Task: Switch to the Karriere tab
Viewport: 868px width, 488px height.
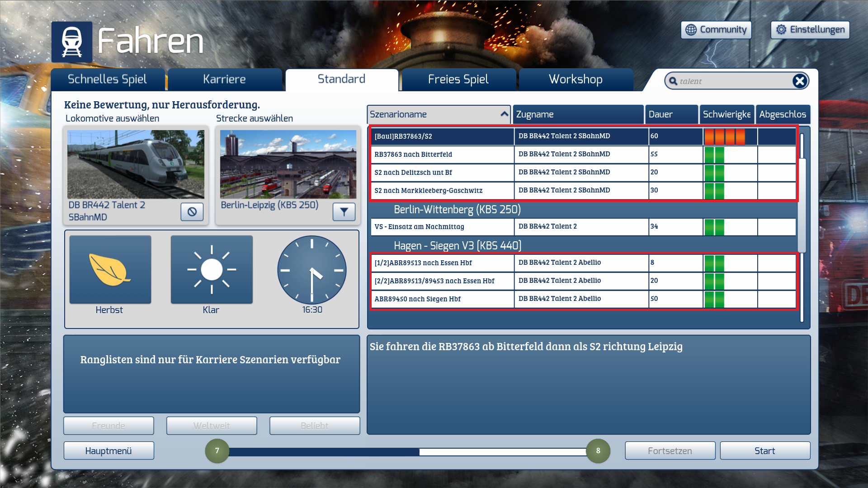Action: (225, 80)
